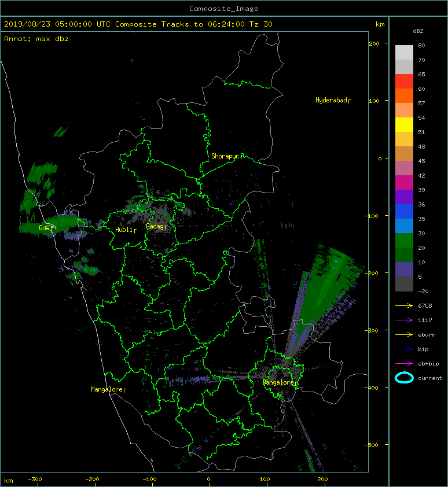Select the 200 tick on the vertical axis
This screenshot has height=487, width=448.
pyautogui.click(x=374, y=44)
